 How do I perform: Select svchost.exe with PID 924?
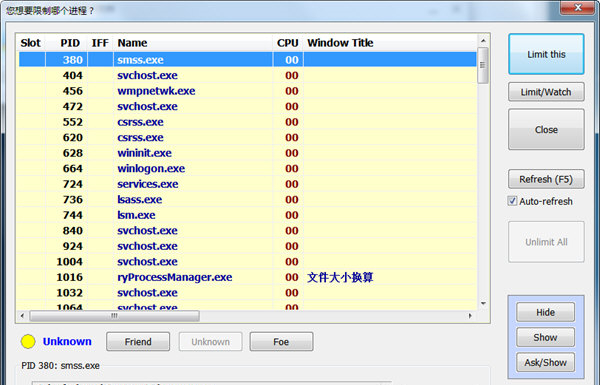click(248, 246)
